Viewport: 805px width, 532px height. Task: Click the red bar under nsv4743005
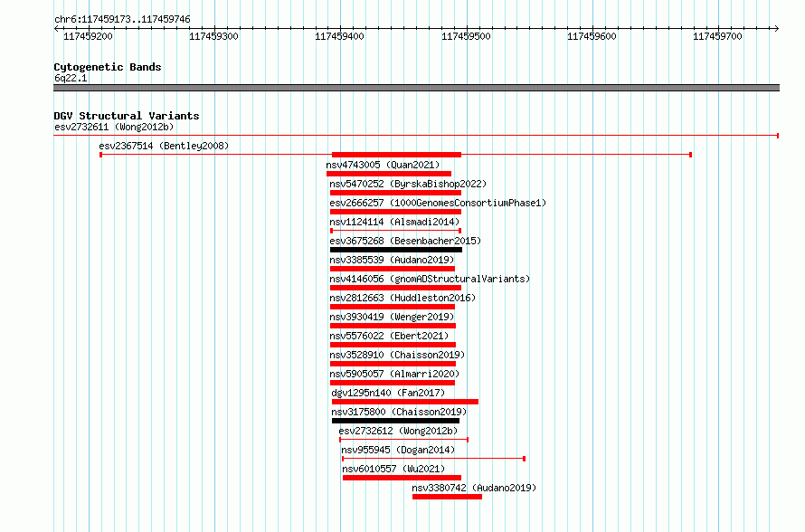pyautogui.click(x=389, y=174)
